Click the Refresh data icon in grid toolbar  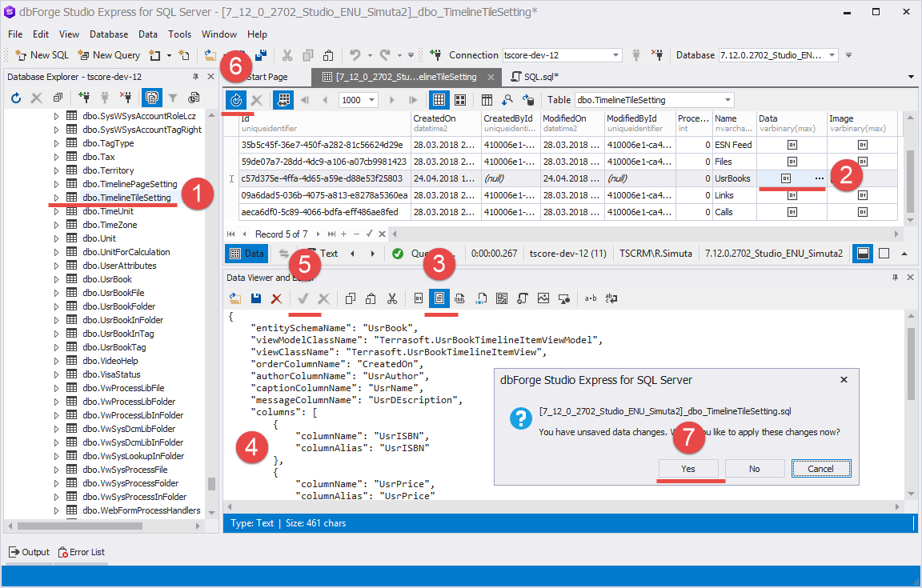[236, 100]
